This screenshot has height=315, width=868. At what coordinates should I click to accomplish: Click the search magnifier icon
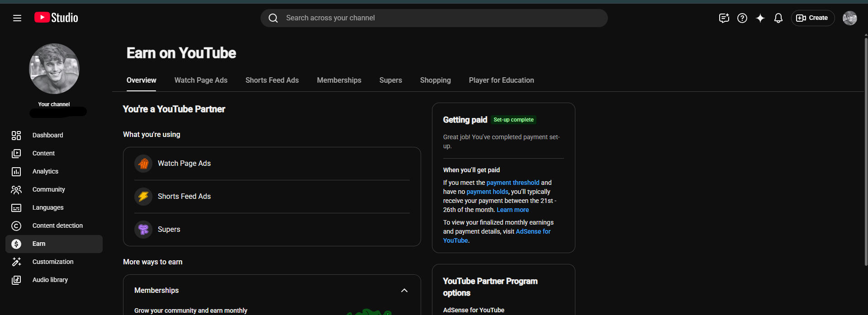273,18
